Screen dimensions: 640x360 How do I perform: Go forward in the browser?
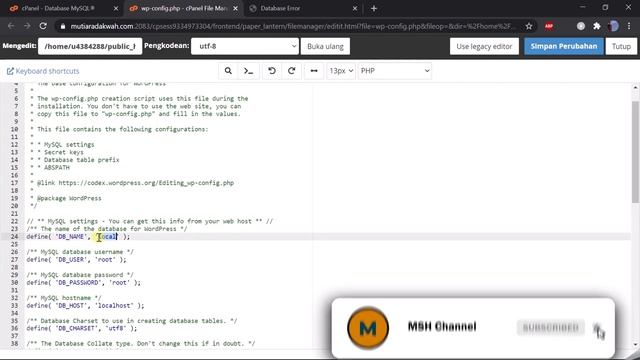(27, 26)
